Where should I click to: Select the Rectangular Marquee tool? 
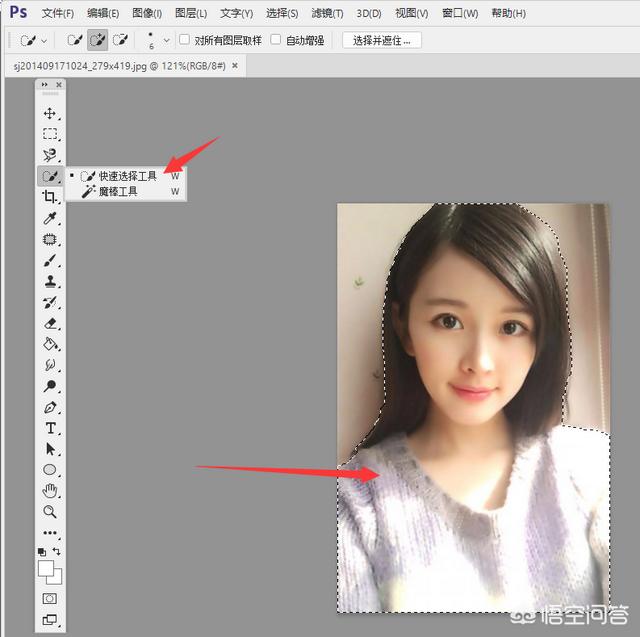pos(50,134)
